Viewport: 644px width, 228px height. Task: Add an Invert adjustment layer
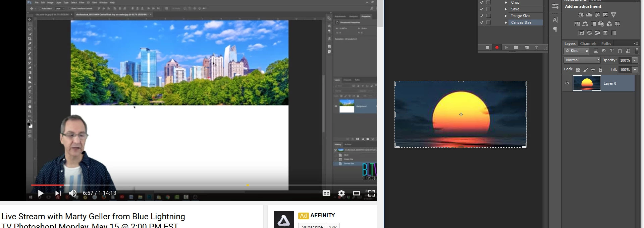(x=581, y=33)
